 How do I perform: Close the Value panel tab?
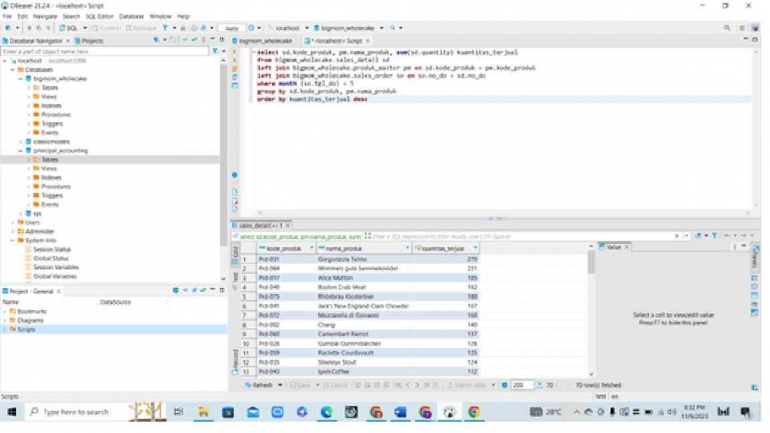click(627, 247)
